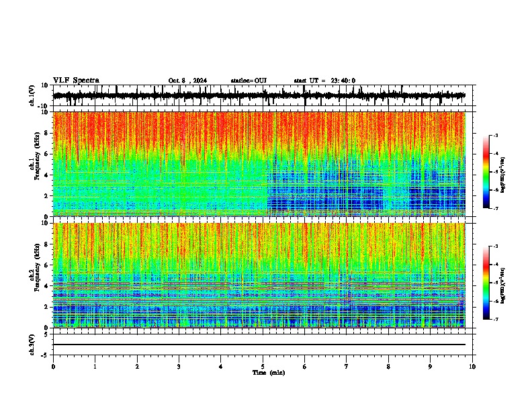Click time axis tick label "1"

95,367
